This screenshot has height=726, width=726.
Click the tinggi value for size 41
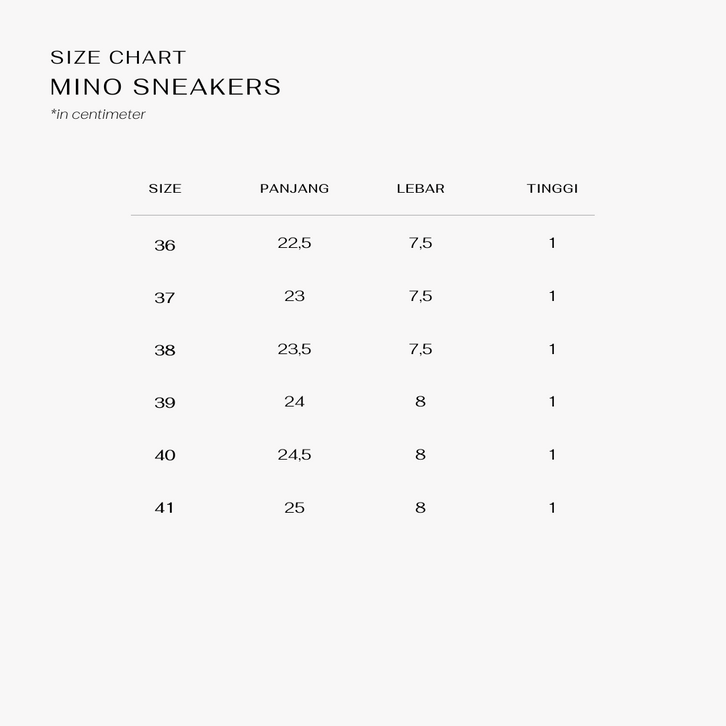[552, 508]
